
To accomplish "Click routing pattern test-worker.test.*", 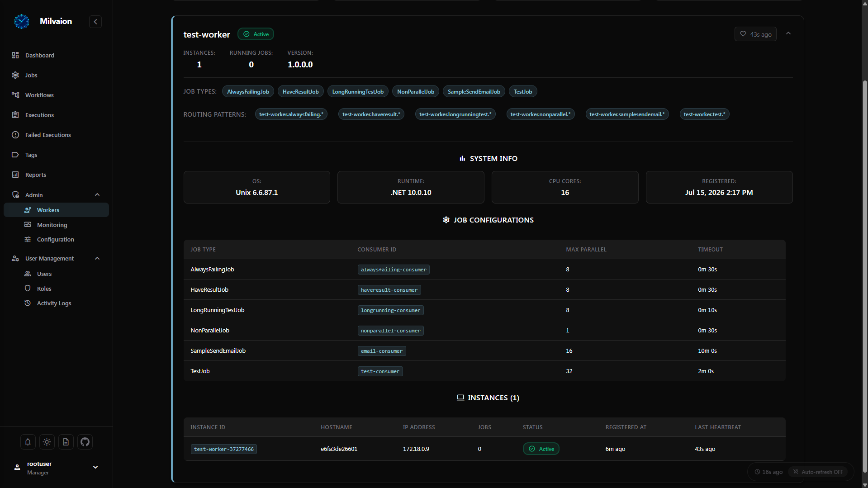I will [x=705, y=114].
